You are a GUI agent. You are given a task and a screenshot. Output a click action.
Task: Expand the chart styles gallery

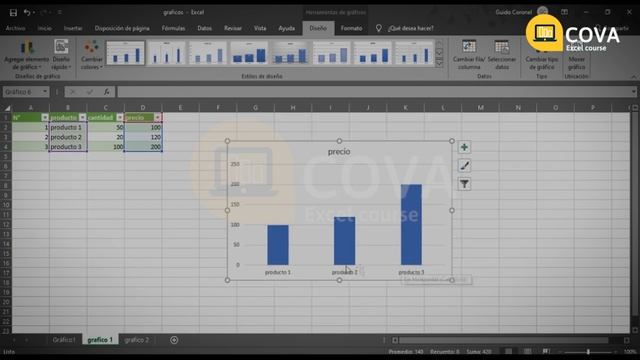tap(439, 63)
